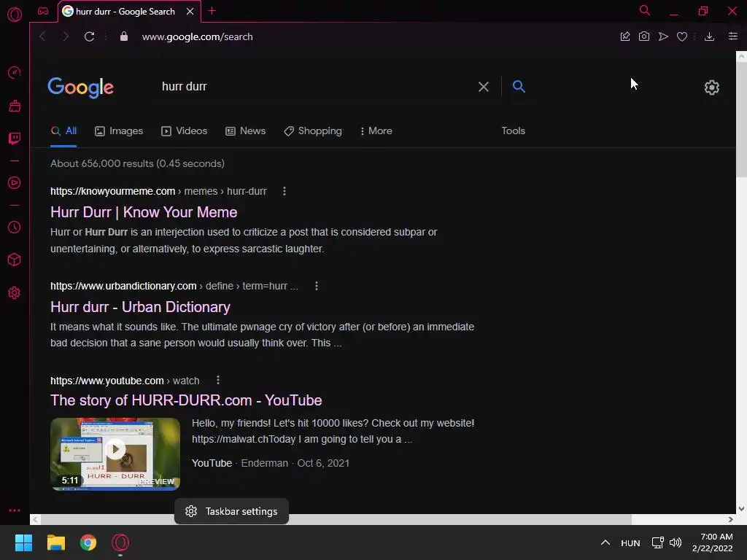Open volume speaker tray icon

676,542
